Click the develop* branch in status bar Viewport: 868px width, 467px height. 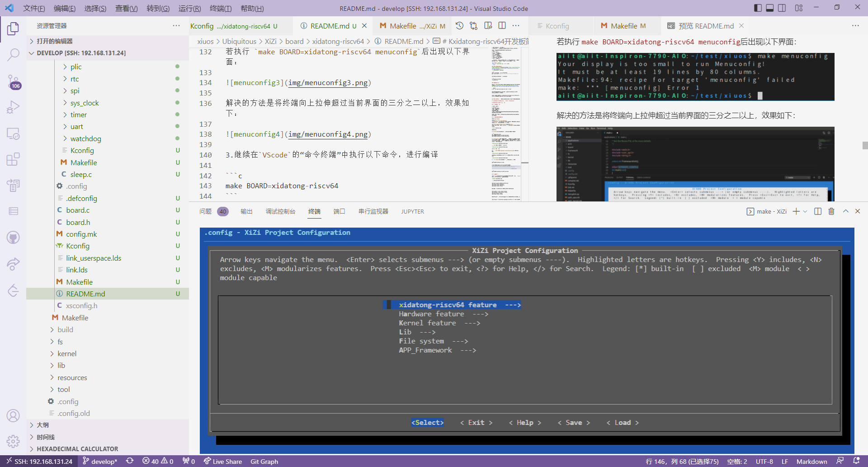click(100, 461)
